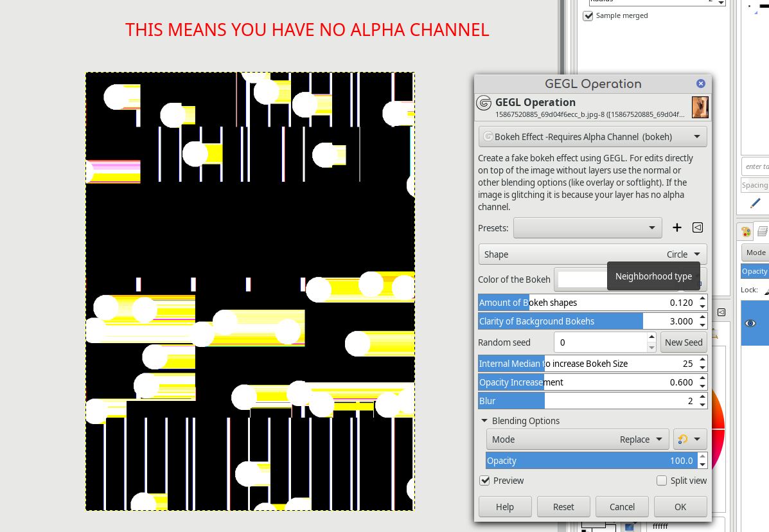Viewport: 769px width, 532px height.
Task: Decrease Blur value with down arrow
Action: [x=702, y=405]
